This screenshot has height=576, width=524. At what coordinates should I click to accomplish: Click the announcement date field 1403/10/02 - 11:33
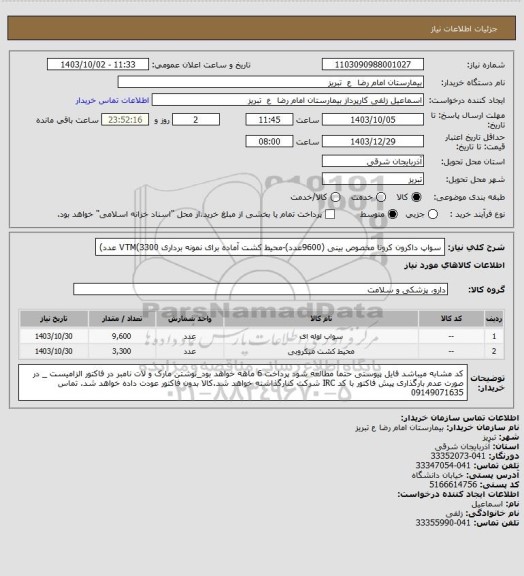[x=98, y=64]
